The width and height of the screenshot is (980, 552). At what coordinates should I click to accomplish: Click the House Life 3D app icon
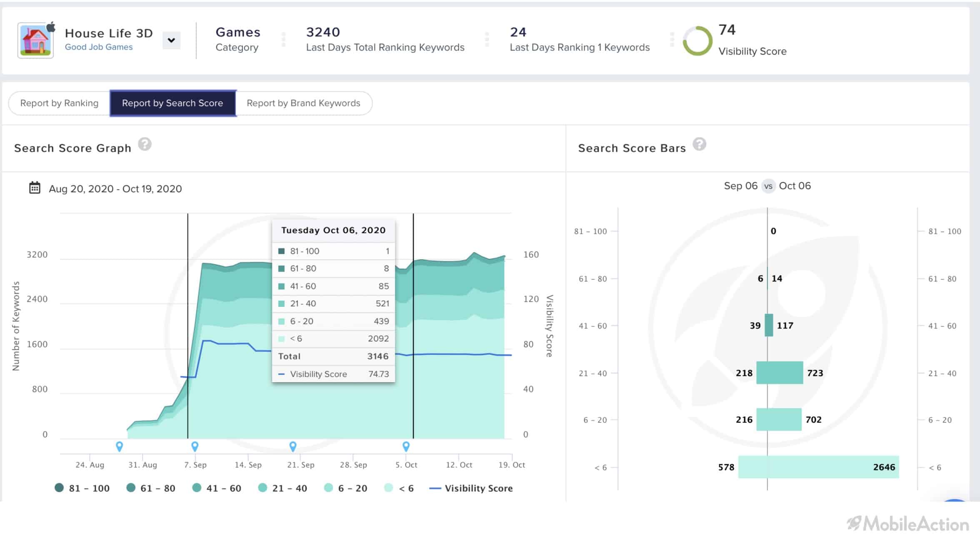[36, 40]
